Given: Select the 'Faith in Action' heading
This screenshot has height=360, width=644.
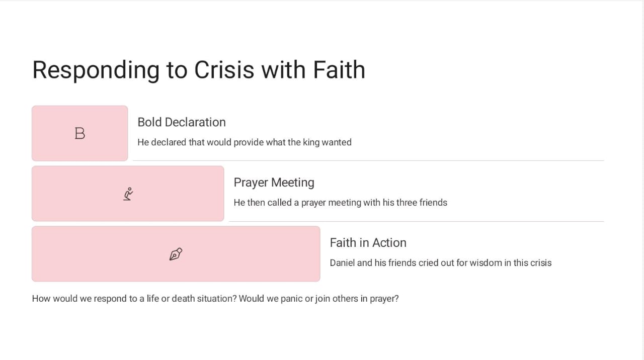Looking at the screenshot, I should coord(368,243).
